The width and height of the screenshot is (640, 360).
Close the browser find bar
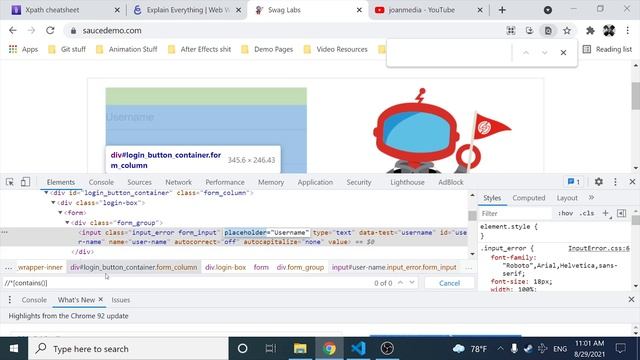pyautogui.click(x=563, y=53)
